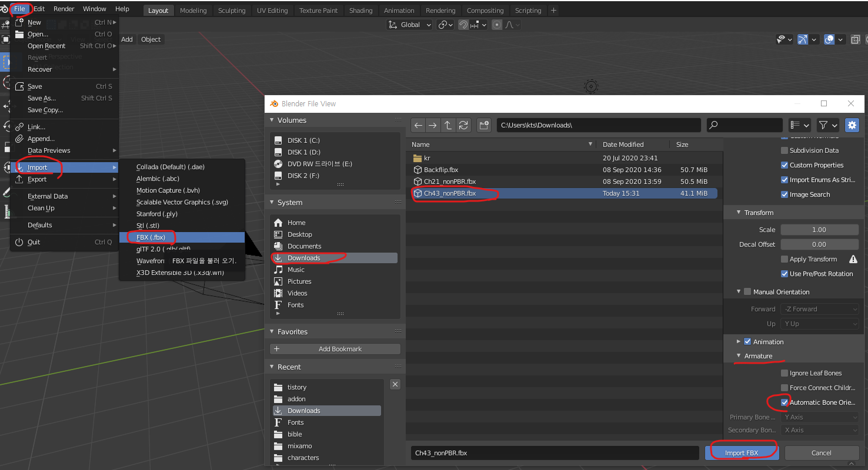Adjust the Decal Offset value field
Screen dimensions: 868x470
819,244
